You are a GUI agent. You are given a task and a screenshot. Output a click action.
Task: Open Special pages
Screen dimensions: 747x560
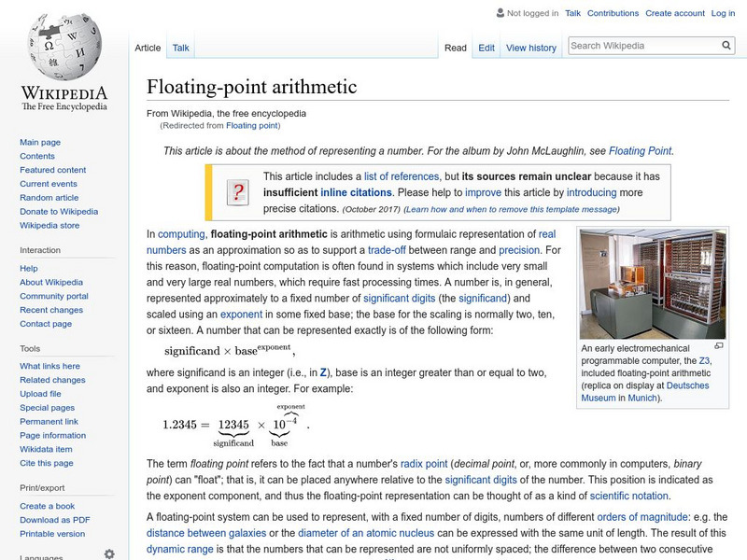48,407
